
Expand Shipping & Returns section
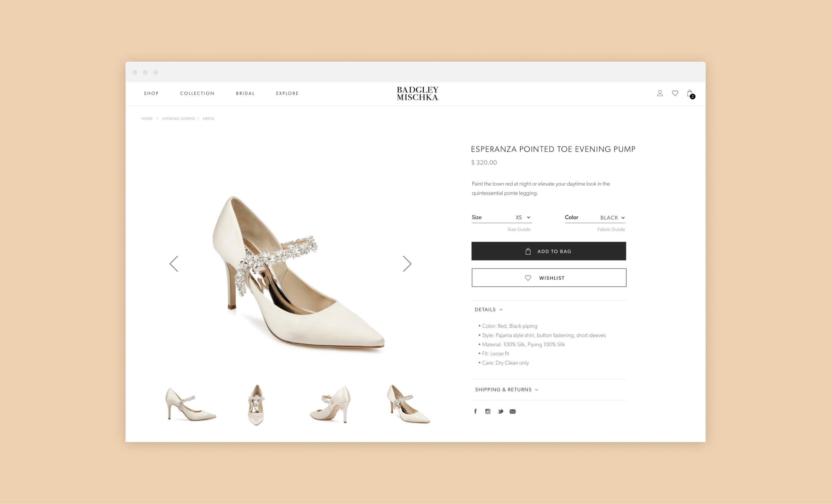click(506, 389)
